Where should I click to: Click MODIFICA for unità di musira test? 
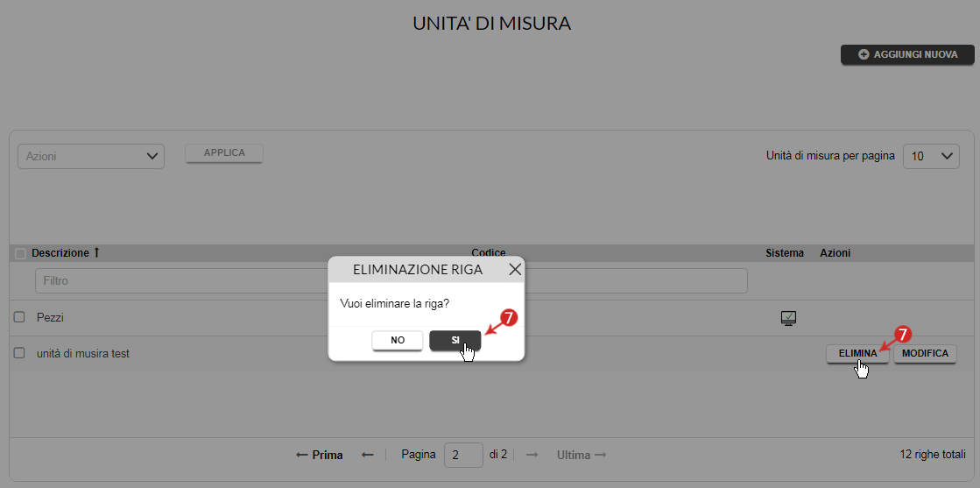[925, 353]
